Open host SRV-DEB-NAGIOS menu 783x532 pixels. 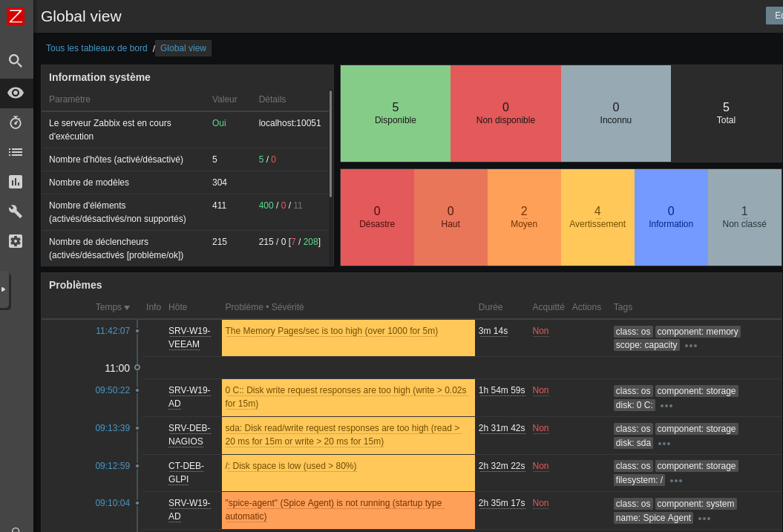pyautogui.click(x=189, y=435)
